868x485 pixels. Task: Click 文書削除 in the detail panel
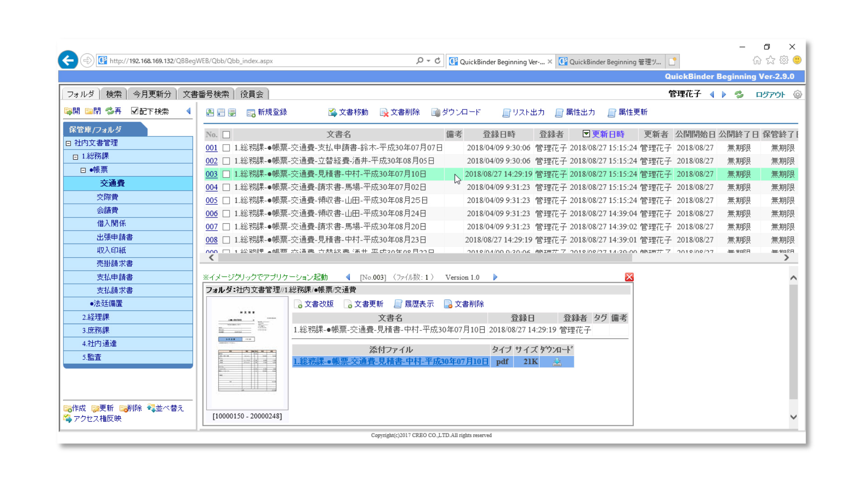464,304
